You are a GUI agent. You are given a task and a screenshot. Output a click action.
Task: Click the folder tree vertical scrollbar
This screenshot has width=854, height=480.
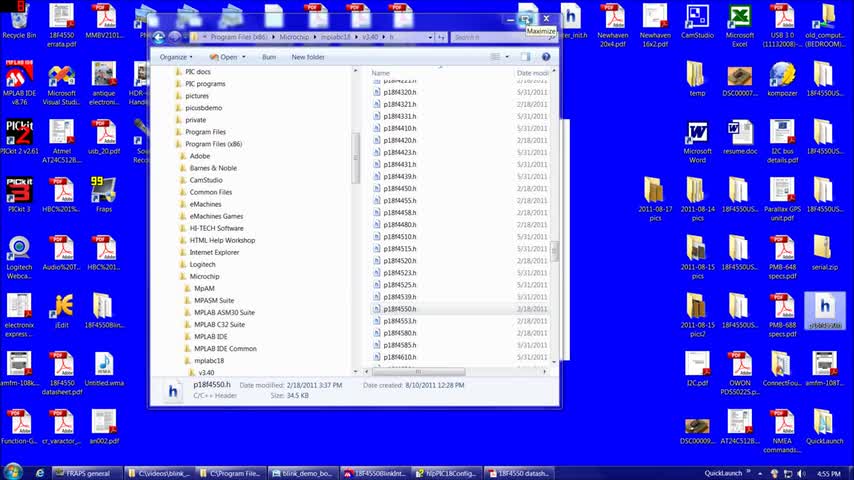point(356,158)
